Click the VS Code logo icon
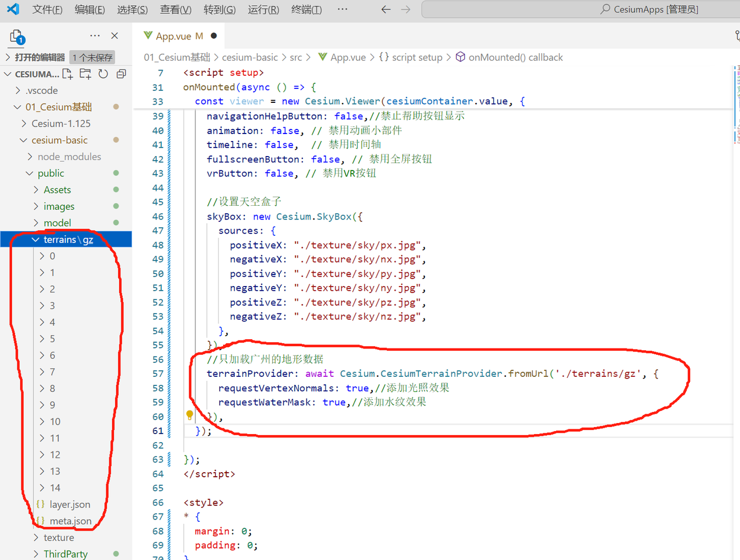Viewport: 740px width, 560px height. pos(13,9)
